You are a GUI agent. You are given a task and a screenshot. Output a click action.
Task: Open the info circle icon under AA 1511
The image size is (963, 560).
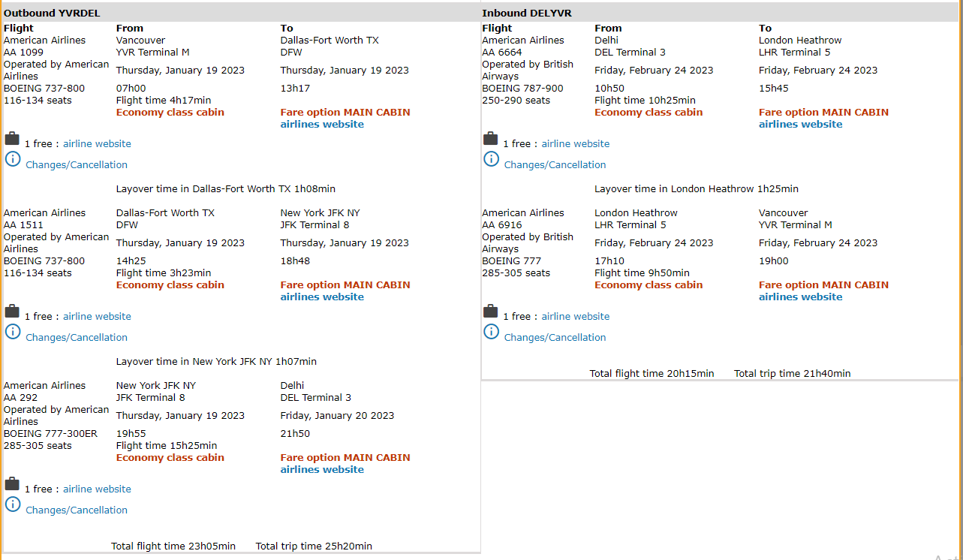coord(13,332)
